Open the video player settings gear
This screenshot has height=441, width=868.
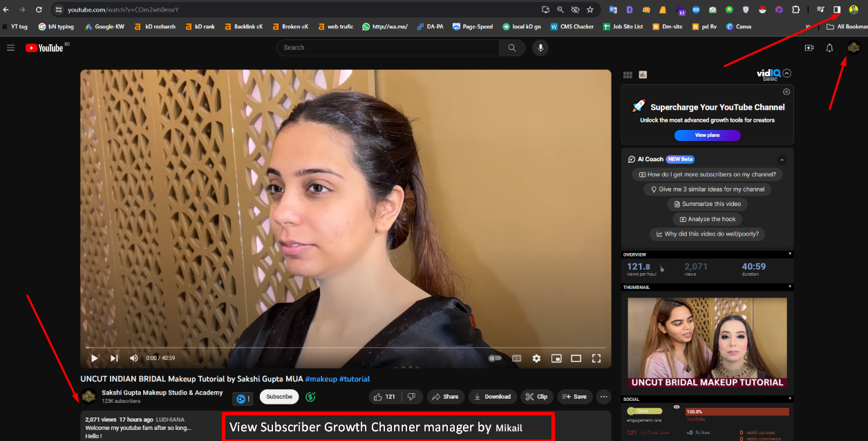click(x=536, y=358)
